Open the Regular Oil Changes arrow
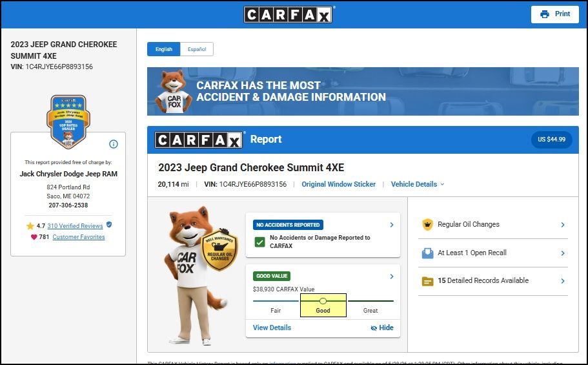The height and width of the screenshot is (365, 588). 562,225
